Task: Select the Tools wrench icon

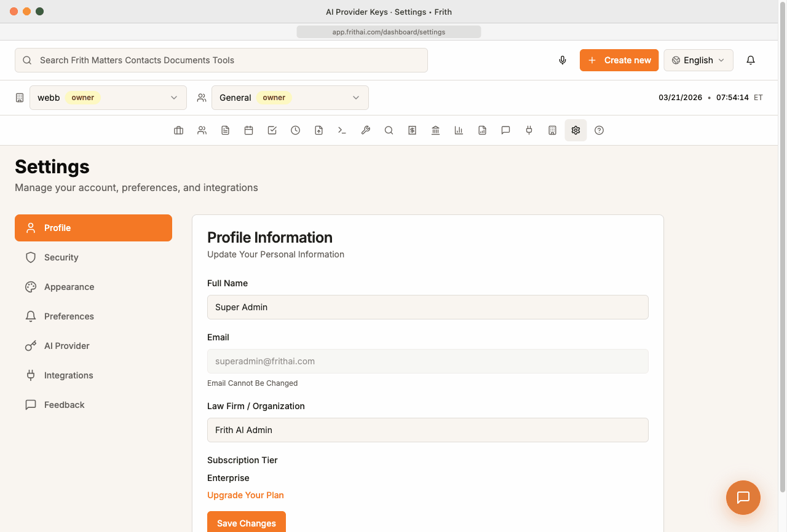Action: click(x=365, y=130)
